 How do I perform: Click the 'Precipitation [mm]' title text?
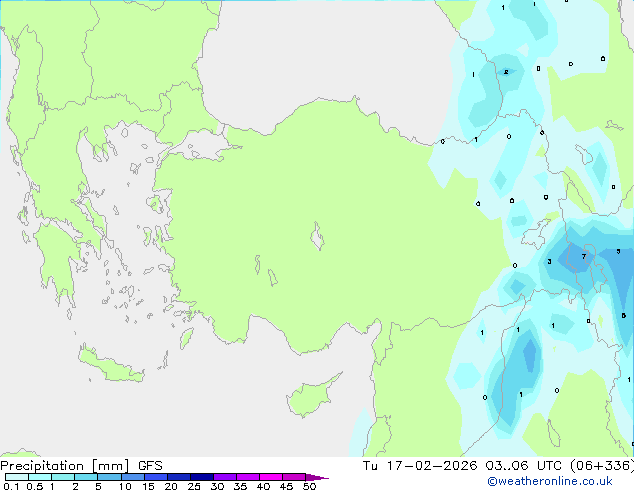click(65, 466)
